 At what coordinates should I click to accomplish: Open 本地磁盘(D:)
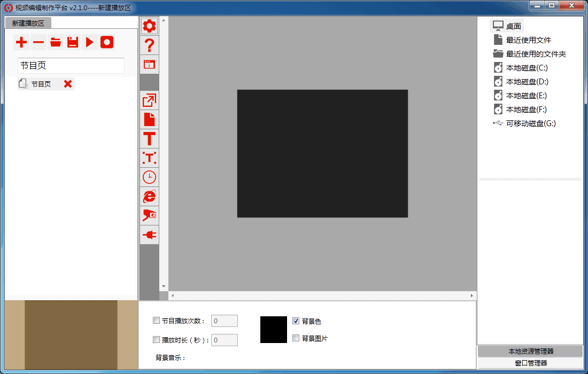pos(521,82)
